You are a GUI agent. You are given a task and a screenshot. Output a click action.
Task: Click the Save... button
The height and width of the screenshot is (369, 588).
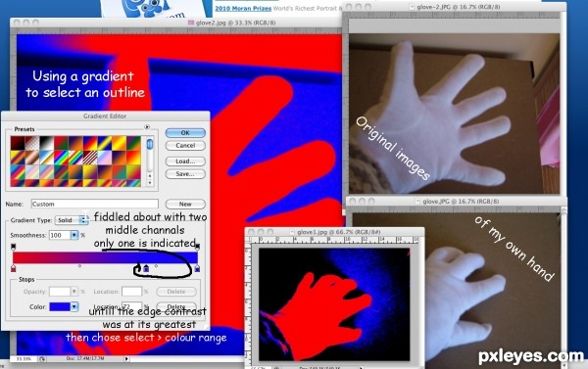[x=185, y=174]
